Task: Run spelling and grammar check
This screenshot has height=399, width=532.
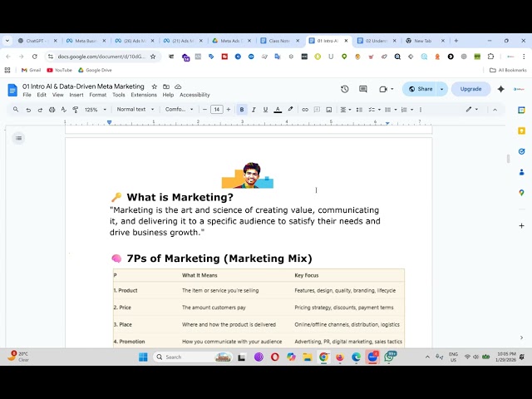Action: click(x=63, y=109)
